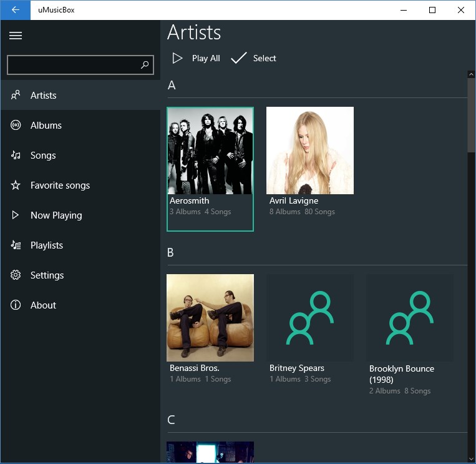This screenshot has width=476, height=464.
Task: Click the Select label
Action: coord(265,58)
